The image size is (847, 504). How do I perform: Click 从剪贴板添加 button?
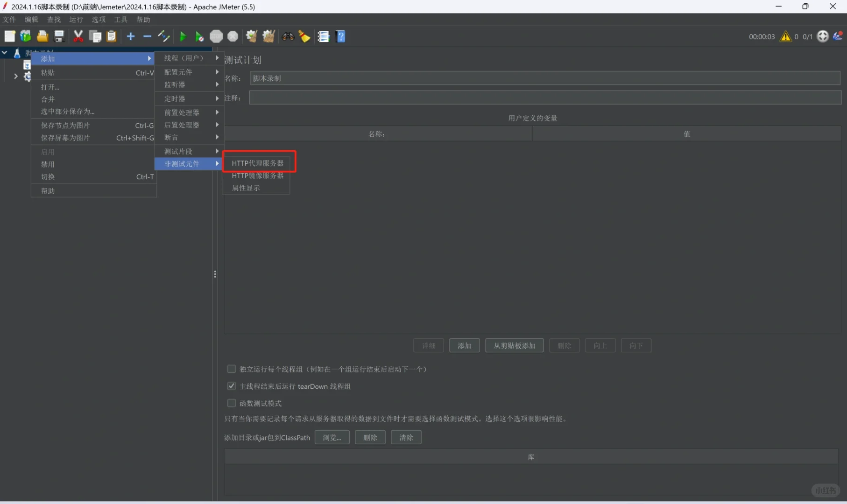click(x=514, y=346)
